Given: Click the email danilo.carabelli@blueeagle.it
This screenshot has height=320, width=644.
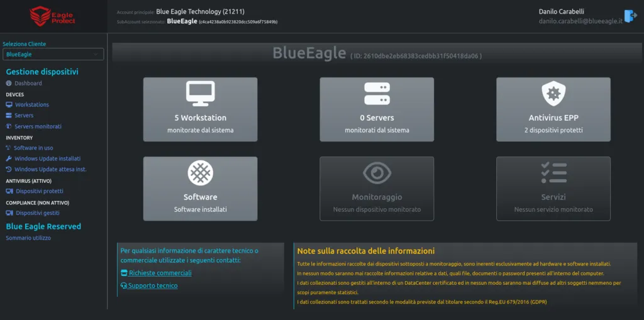Looking at the screenshot, I should (580, 21).
